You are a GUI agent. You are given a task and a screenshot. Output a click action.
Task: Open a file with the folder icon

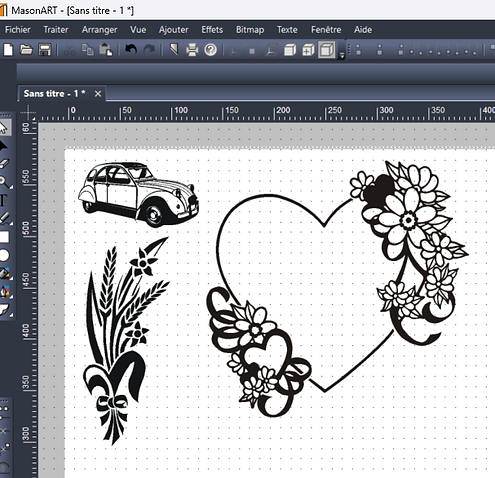tap(26, 50)
